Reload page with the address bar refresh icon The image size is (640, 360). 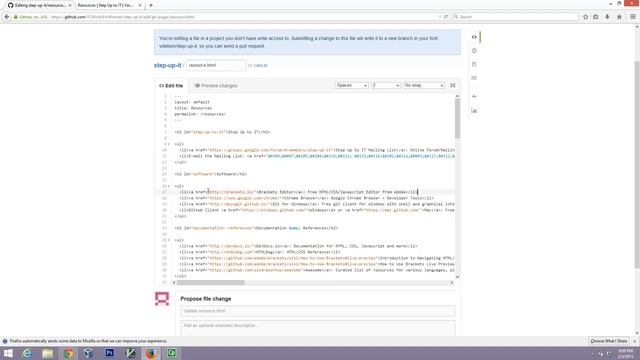click(x=446, y=17)
